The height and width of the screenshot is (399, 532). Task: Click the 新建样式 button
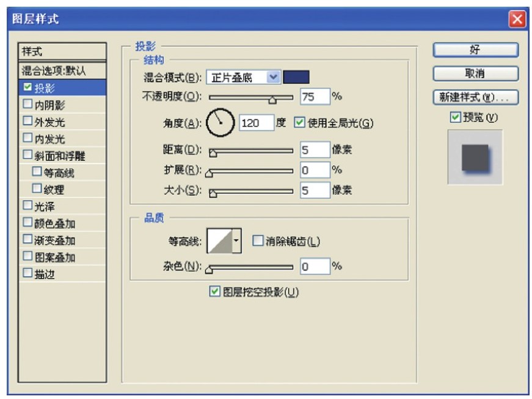click(x=476, y=98)
